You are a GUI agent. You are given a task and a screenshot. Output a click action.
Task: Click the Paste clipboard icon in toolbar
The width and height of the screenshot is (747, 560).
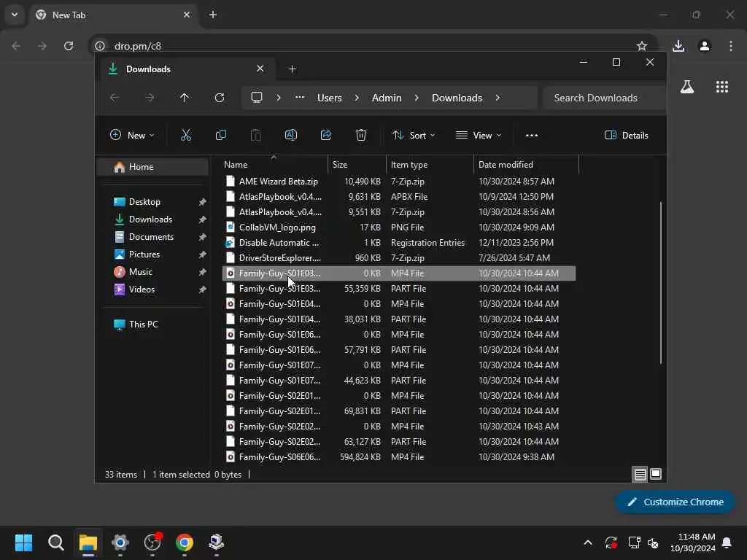click(256, 135)
